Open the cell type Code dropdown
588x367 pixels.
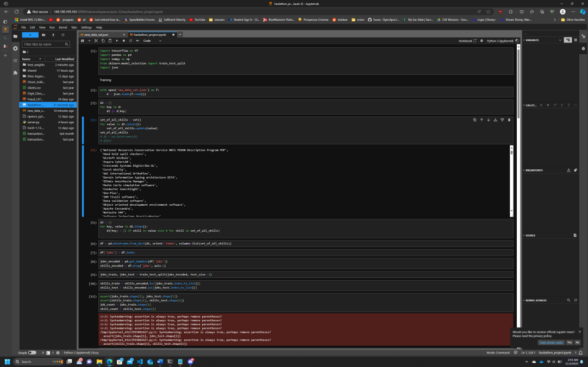[152, 40]
